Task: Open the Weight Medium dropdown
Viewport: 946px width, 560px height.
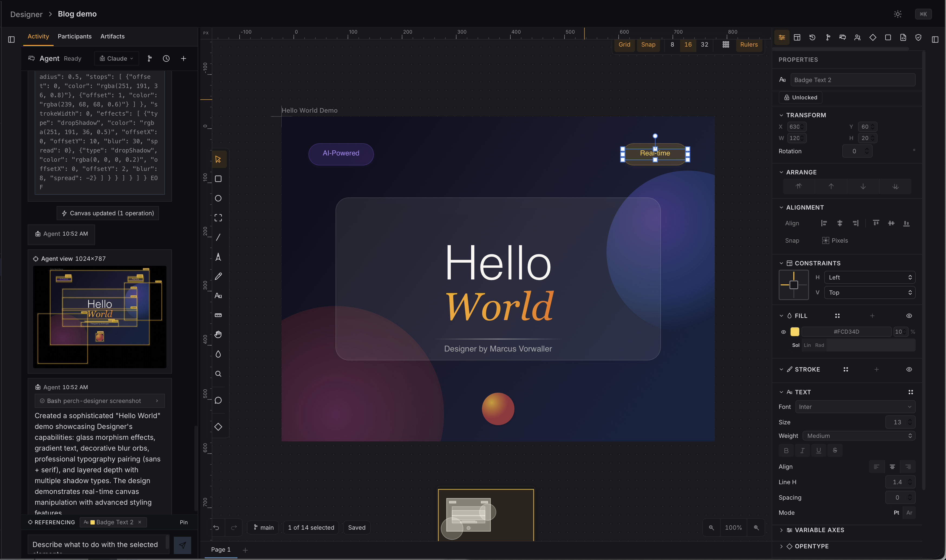Action: tap(859, 436)
